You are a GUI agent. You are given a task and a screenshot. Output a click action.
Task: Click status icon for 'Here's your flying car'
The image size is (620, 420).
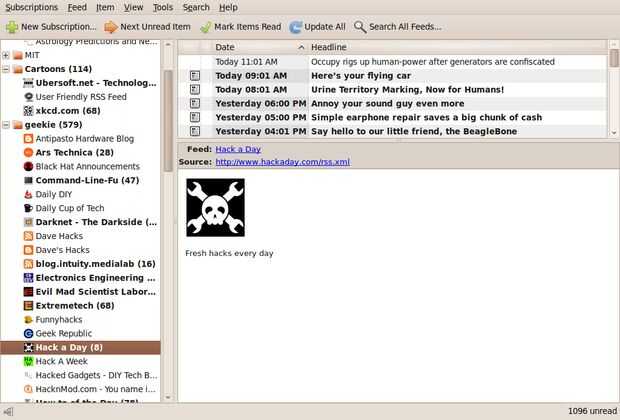(x=195, y=76)
